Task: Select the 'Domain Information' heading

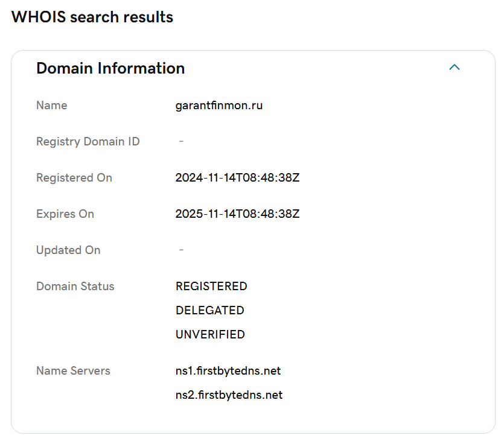Action: point(110,68)
